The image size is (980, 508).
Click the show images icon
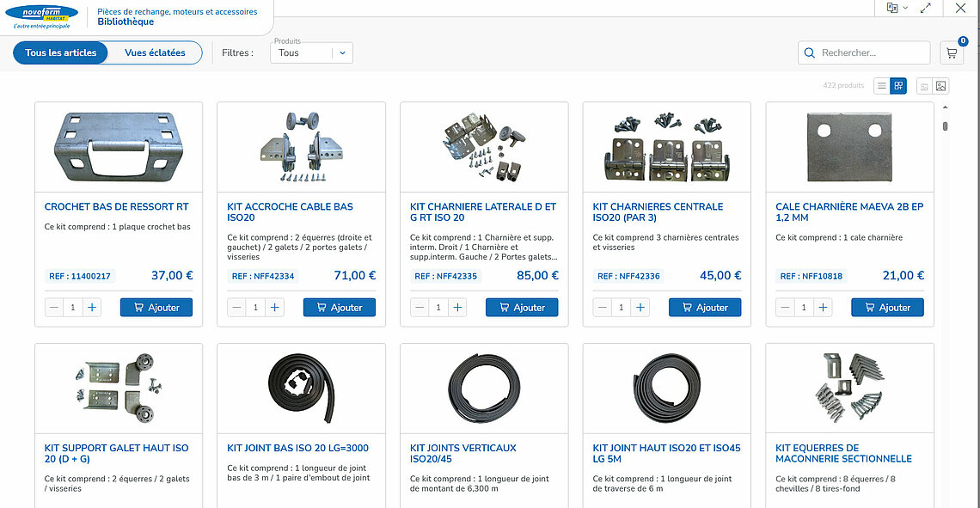coord(941,86)
